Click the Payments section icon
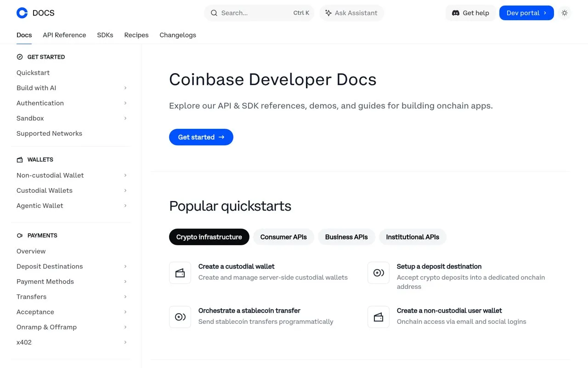 click(x=20, y=236)
